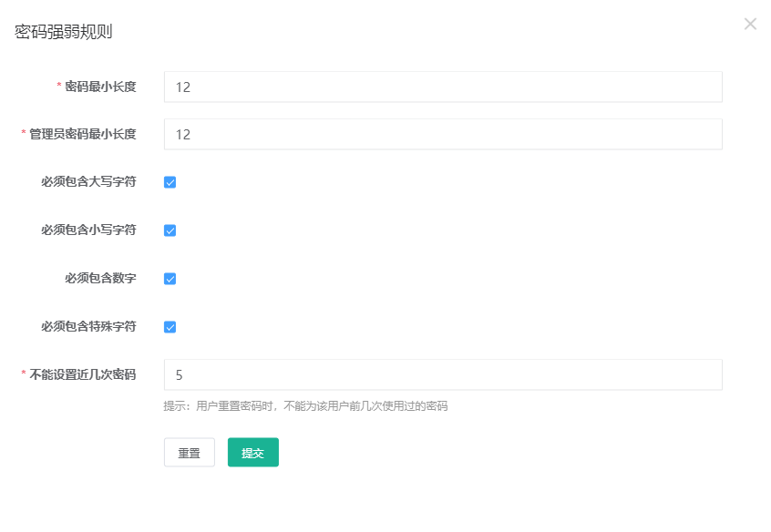Click the 不能设置近几次密码 input field
The height and width of the screenshot is (532, 771).
tap(442, 374)
